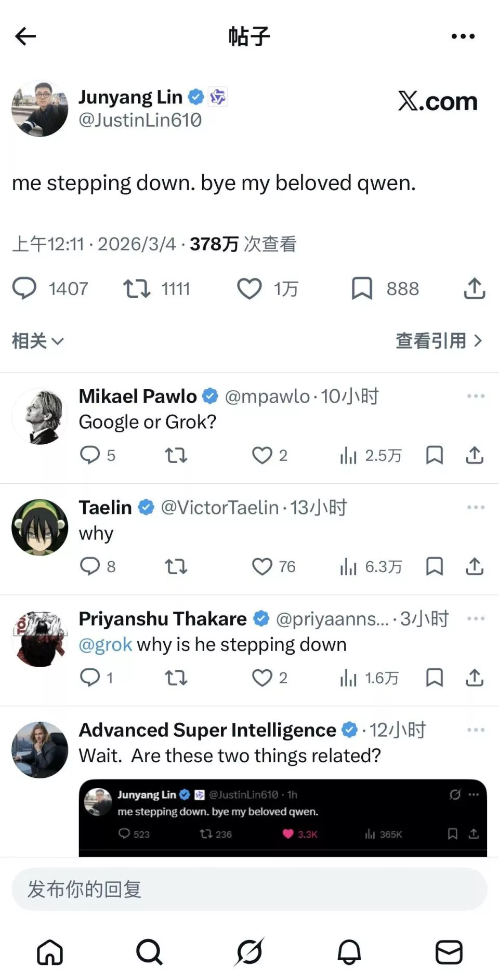Like Taelin's "why" reply
Viewport: 499px width, 980px height.
coord(262,566)
